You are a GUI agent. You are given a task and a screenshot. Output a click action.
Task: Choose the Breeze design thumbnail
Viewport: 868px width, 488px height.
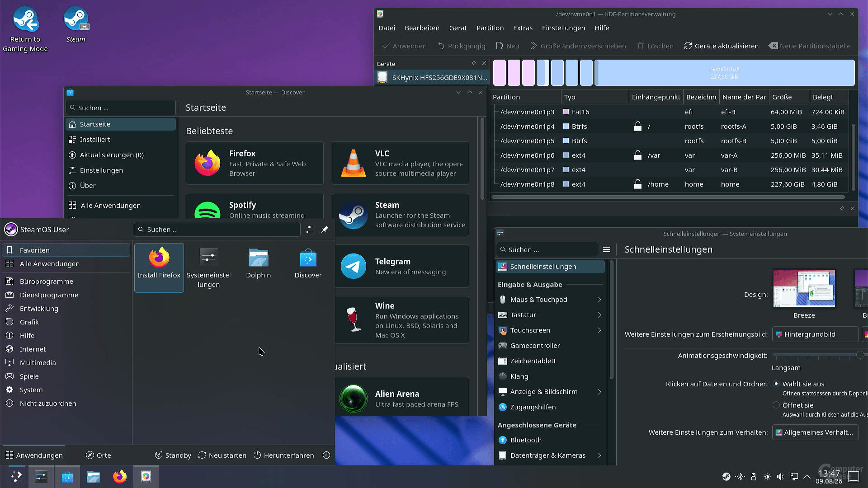[x=804, y=288]
